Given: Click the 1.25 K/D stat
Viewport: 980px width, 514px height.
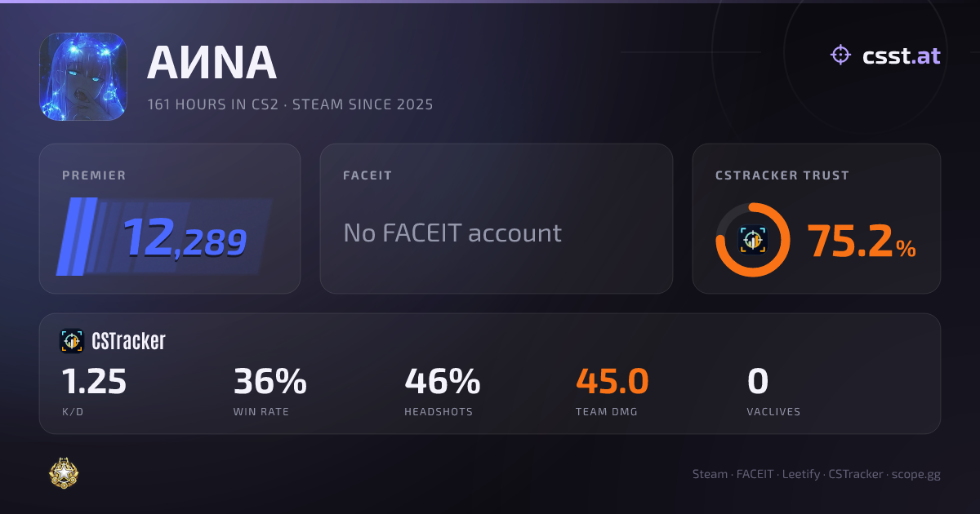Looking at the screenshot, I should (x=94, y=392).
